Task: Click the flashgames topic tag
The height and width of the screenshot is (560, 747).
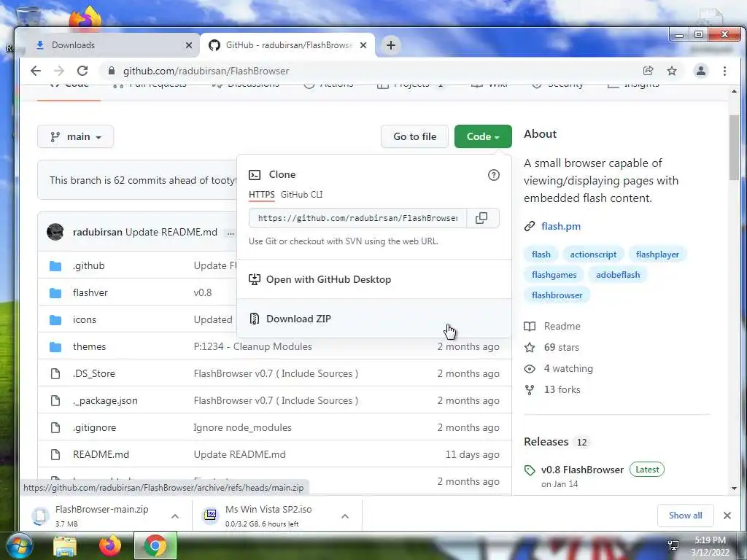Action: [x=554, y=275]
